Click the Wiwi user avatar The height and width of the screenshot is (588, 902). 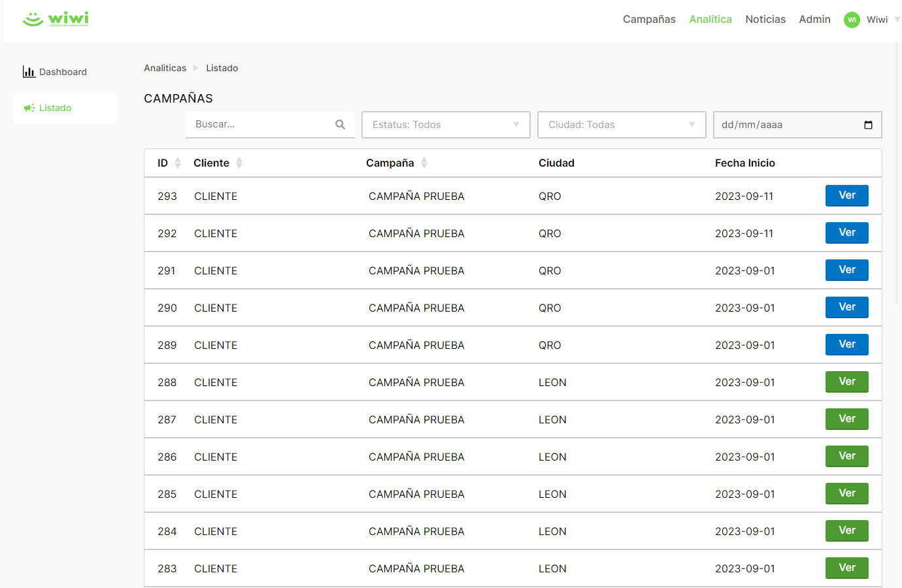[x=852, y=20]
